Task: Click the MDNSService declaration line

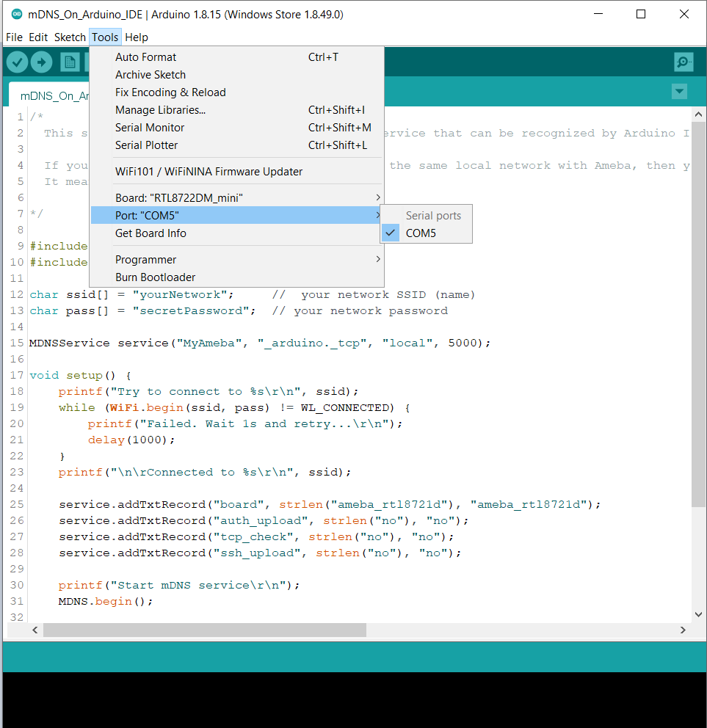Action: [x=260, y=343]
